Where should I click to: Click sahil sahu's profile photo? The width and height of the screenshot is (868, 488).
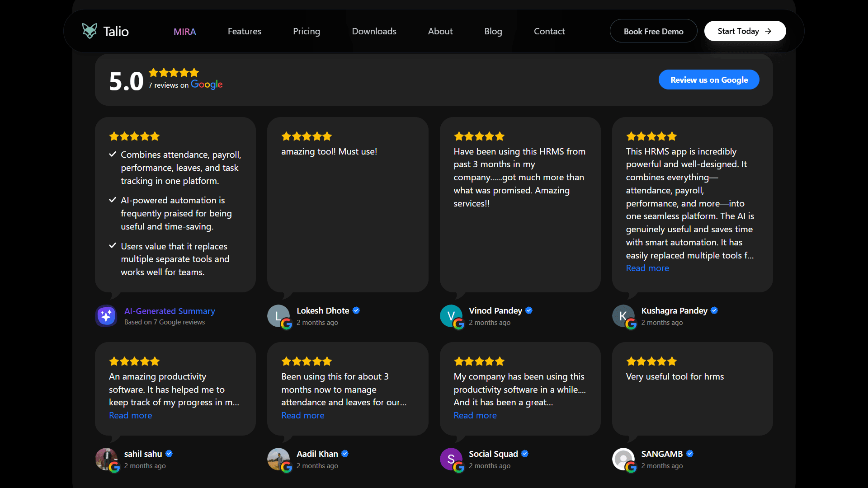coord(106,459)
